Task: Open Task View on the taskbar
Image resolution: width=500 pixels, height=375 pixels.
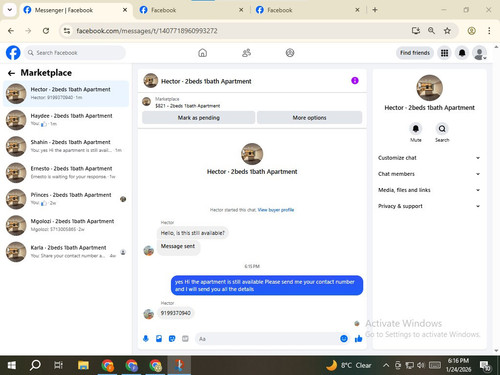Action: [58, 365]
